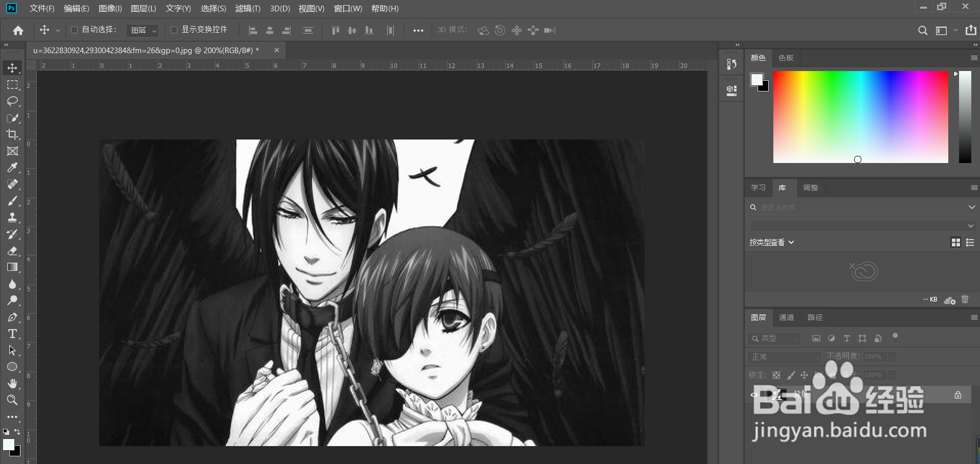Select the Hand tool
980x464 pixels.
coord(12,383)
